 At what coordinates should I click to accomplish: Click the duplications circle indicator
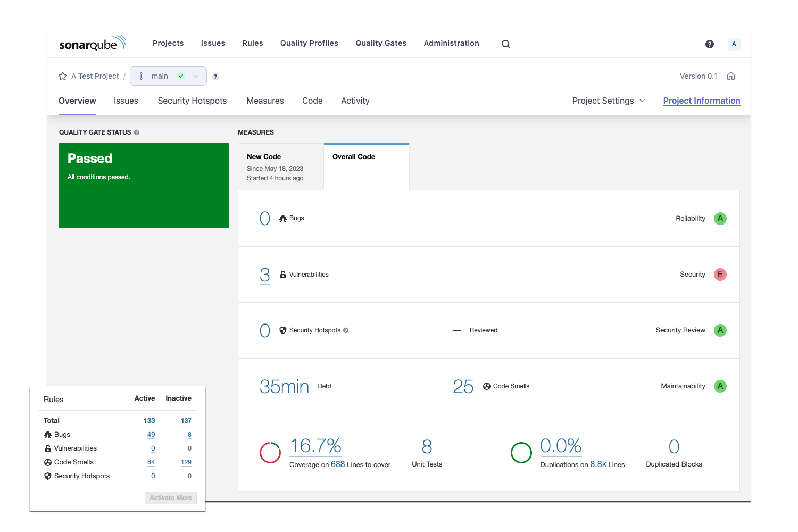coord(521,453)
